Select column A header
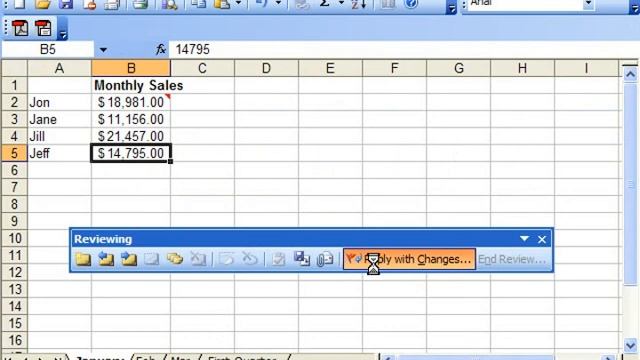The width and height of the screenshot is (640, 360). [59, 68]
